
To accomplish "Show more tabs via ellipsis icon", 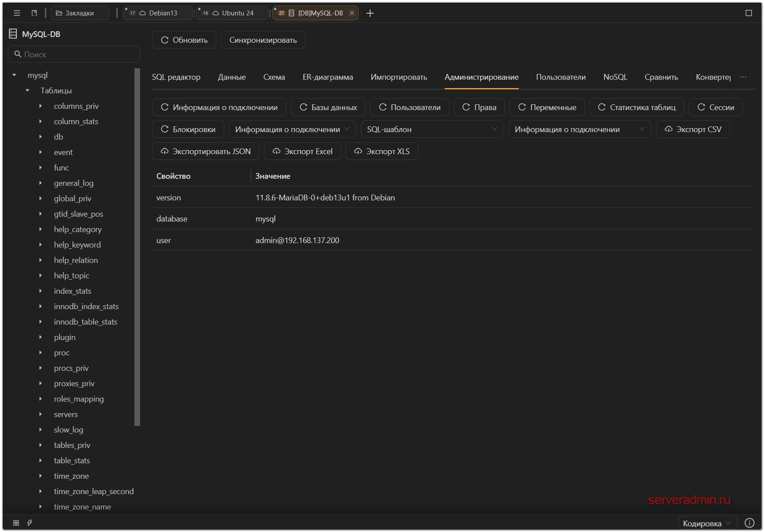I will (743, 77).
